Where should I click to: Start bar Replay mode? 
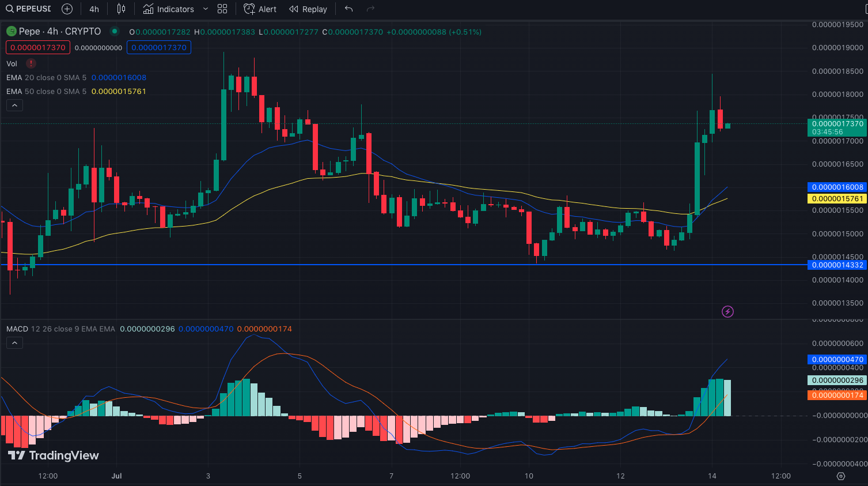click(x=308, y=9)
